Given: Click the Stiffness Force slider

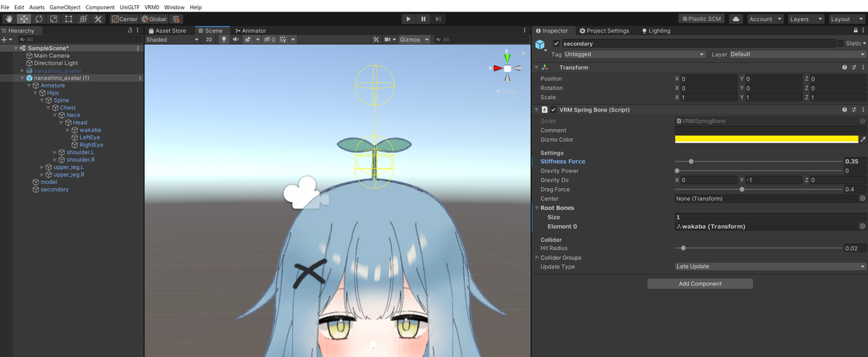Looking at the screenshot, I should click(x=757, y=161).
